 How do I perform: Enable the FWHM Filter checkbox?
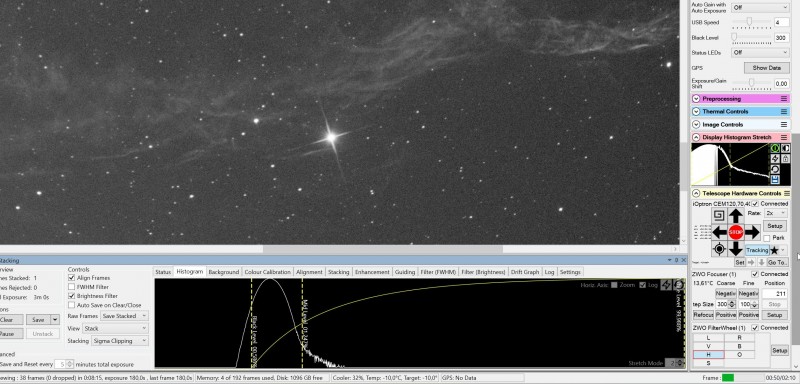71,287
